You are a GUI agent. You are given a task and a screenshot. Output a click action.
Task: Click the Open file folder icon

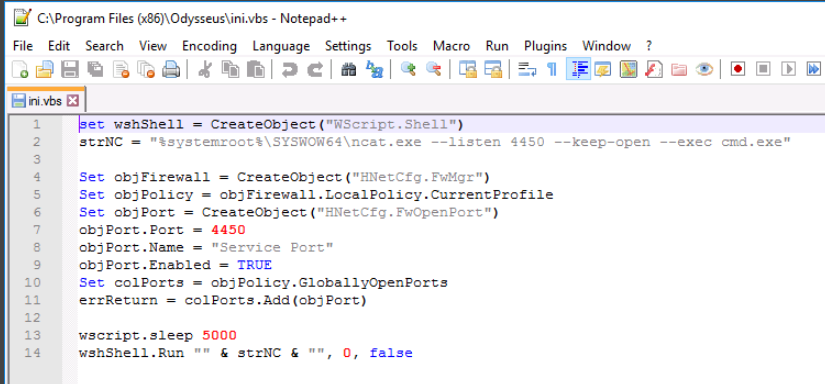pos(45,69)
